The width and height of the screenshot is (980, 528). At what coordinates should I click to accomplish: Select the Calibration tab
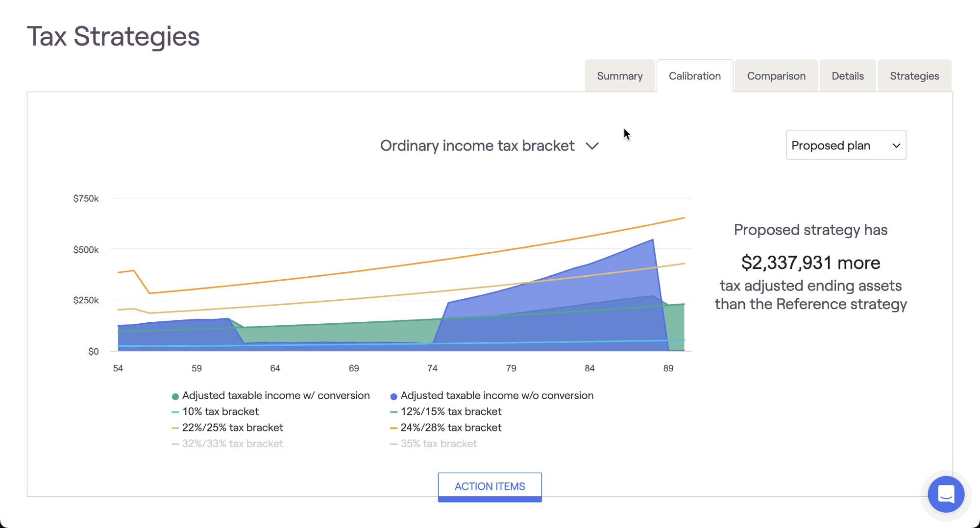coord(694,76)
